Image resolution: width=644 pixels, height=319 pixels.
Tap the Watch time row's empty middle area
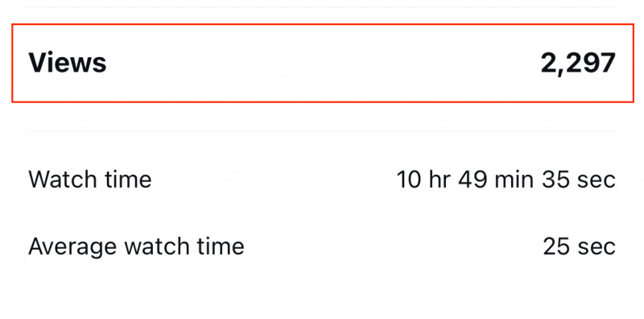(274, 180)
